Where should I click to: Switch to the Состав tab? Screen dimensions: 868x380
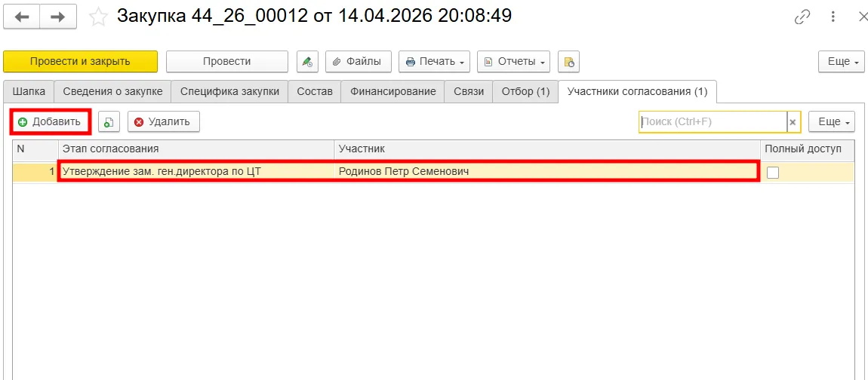315,92
